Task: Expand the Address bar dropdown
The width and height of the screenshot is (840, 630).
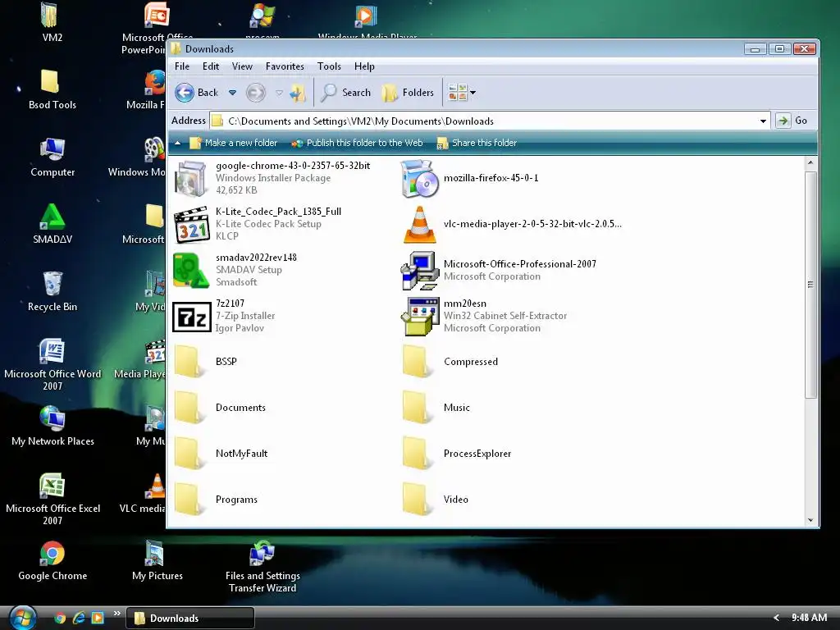Action: [763, 121]
